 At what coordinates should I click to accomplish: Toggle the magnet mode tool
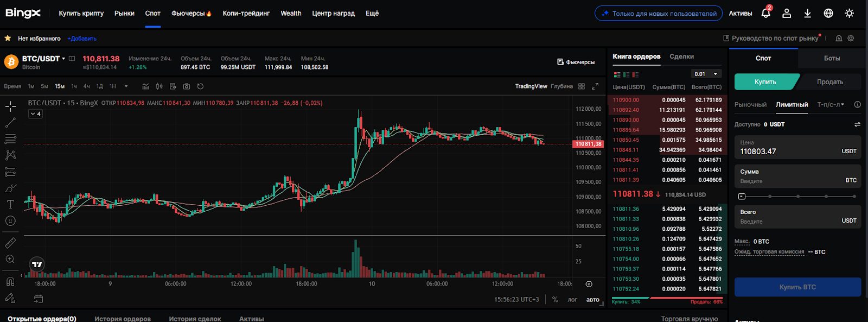click(10, 281)
